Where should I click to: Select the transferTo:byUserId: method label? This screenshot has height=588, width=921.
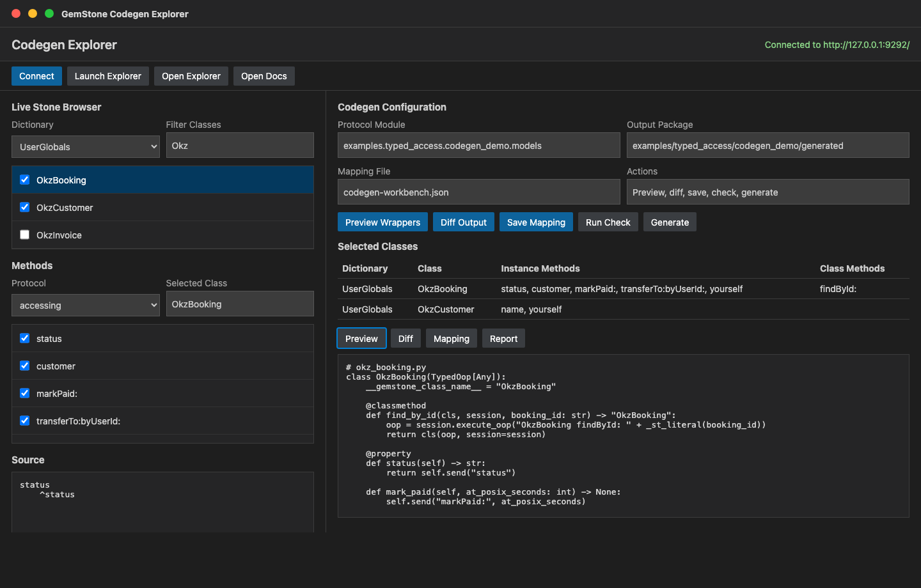pos(78,421)
